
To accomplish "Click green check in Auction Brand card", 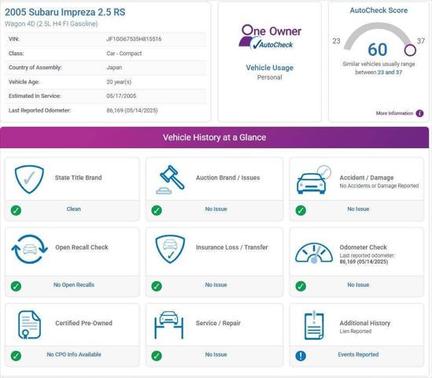I will [157, 210].
